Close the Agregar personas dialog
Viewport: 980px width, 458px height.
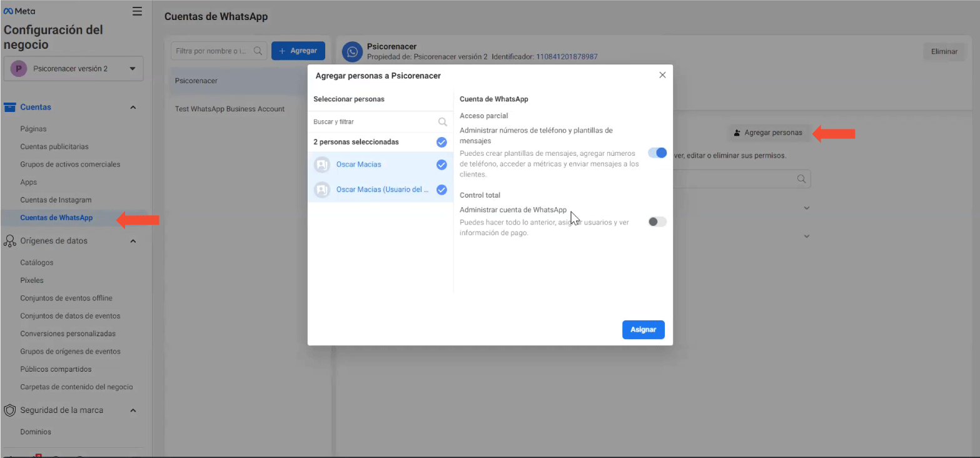[x=662, y=75]
